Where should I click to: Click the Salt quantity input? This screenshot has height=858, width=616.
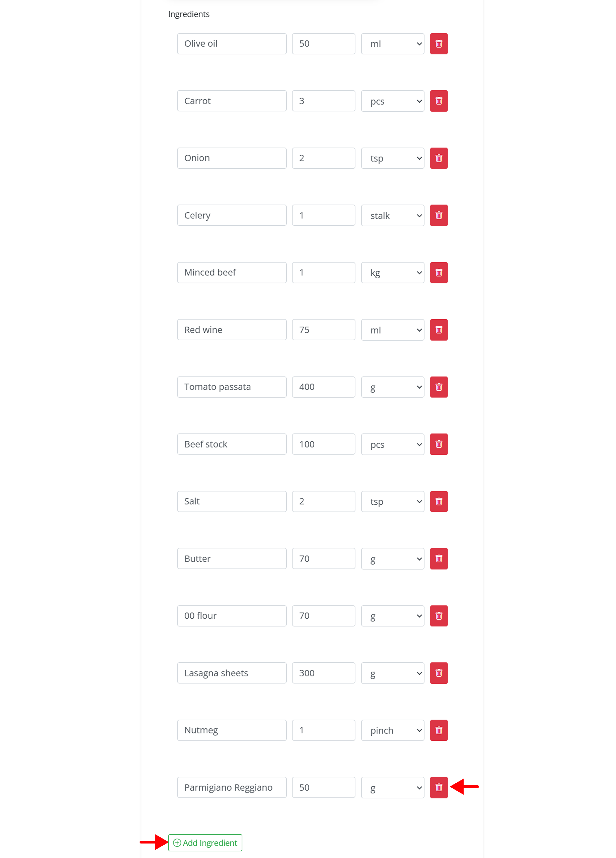click(323, 501)
